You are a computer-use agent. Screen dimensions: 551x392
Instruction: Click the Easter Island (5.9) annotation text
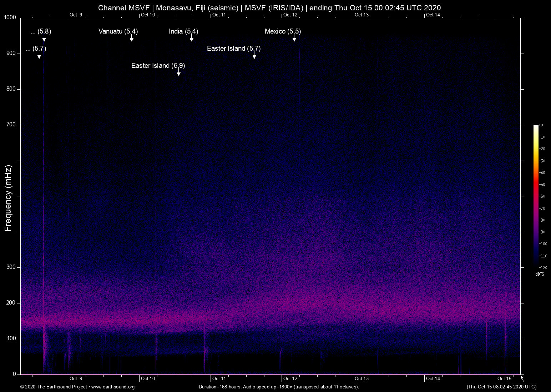(x=158, y=66)
